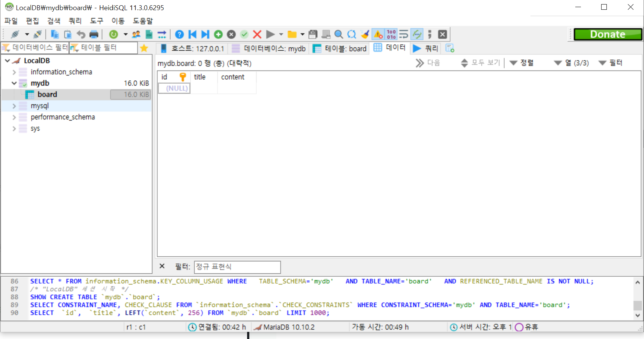Open dropdown arrow beside the connect icon
The width and height of the screenshot is (644, 339).
click(27, 35)
